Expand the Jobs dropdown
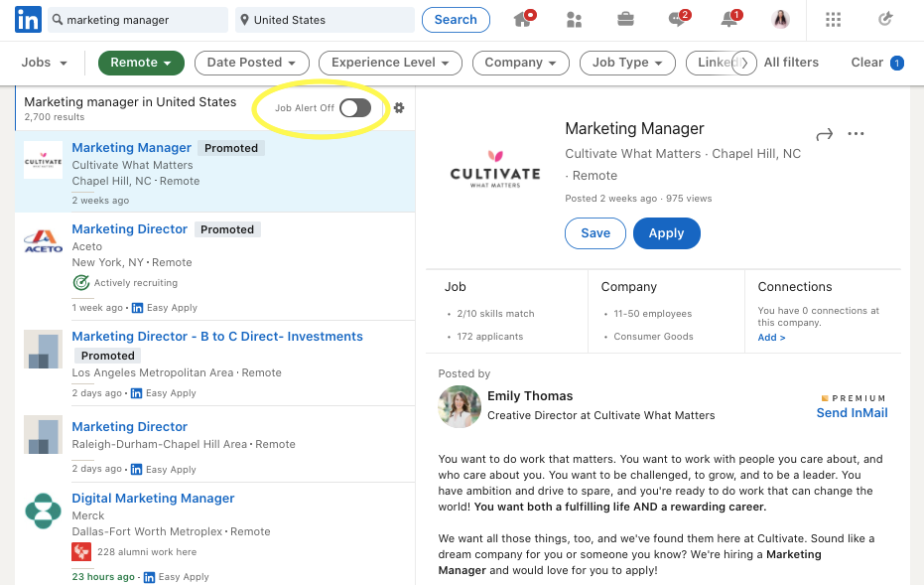 coord(45,63)
